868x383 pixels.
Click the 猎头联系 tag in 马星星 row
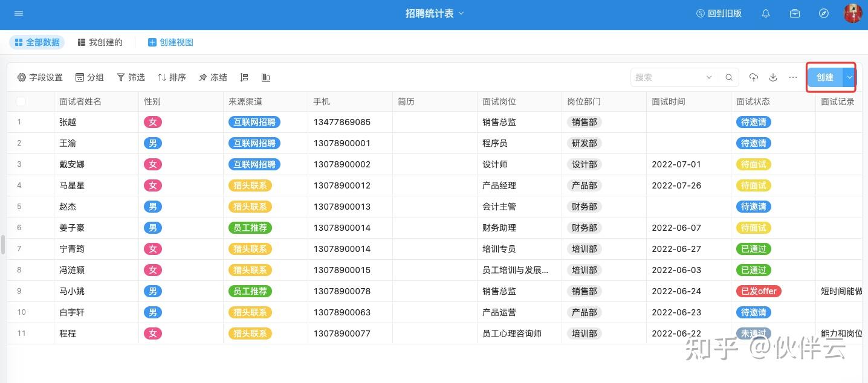[x=250, y=185]
